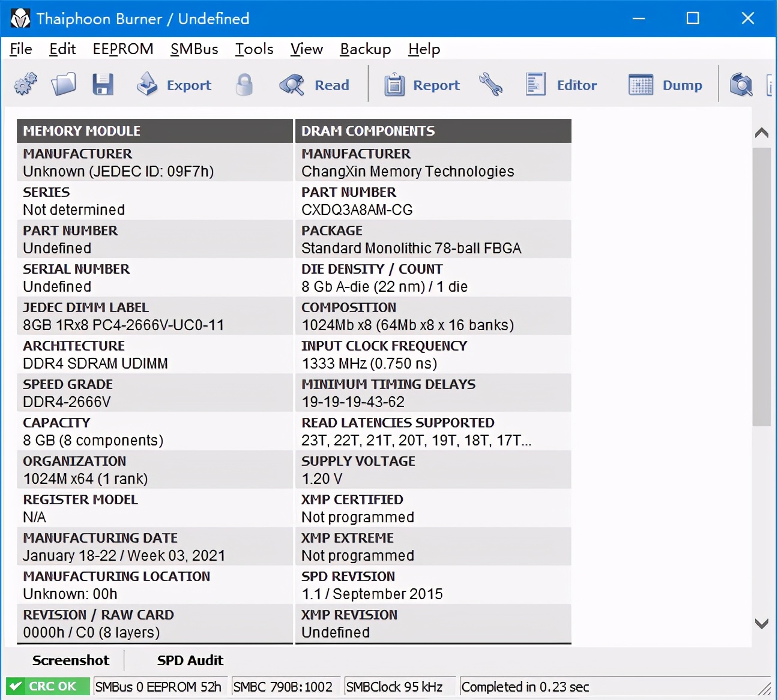Open the Backup menu

coord(365,49)
